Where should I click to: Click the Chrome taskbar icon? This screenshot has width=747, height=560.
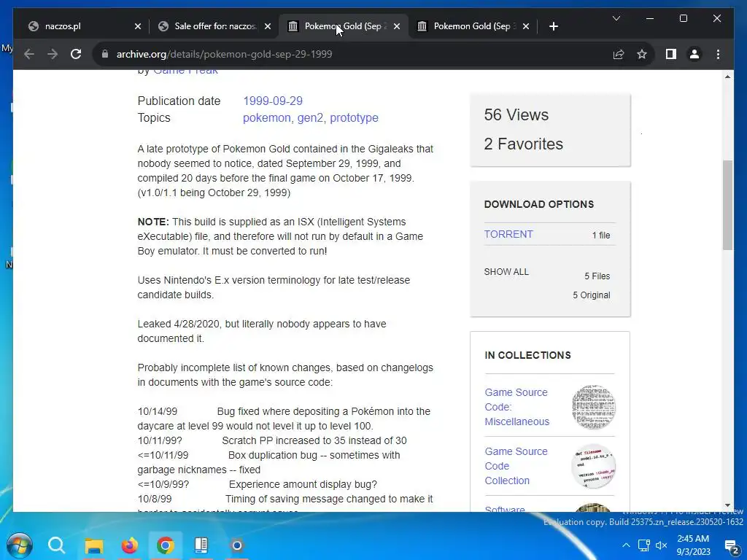click(166, 545)
